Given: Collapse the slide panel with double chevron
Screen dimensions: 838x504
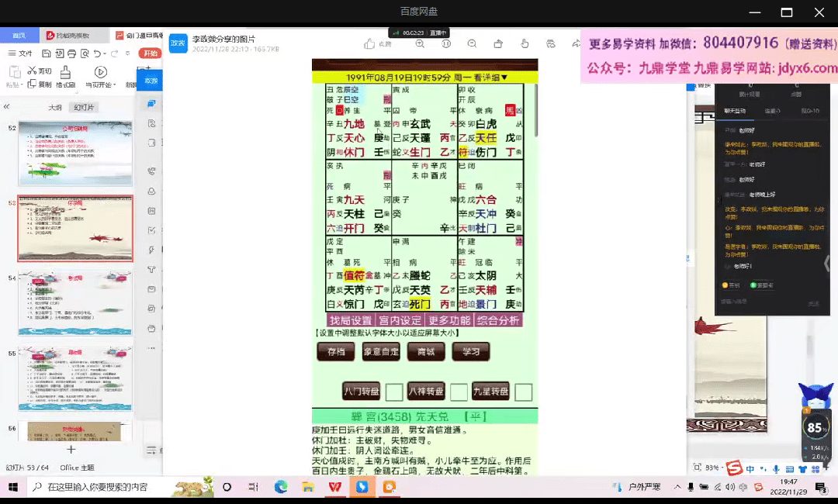Looking at the screenshot, I should [x=6, y=107].
